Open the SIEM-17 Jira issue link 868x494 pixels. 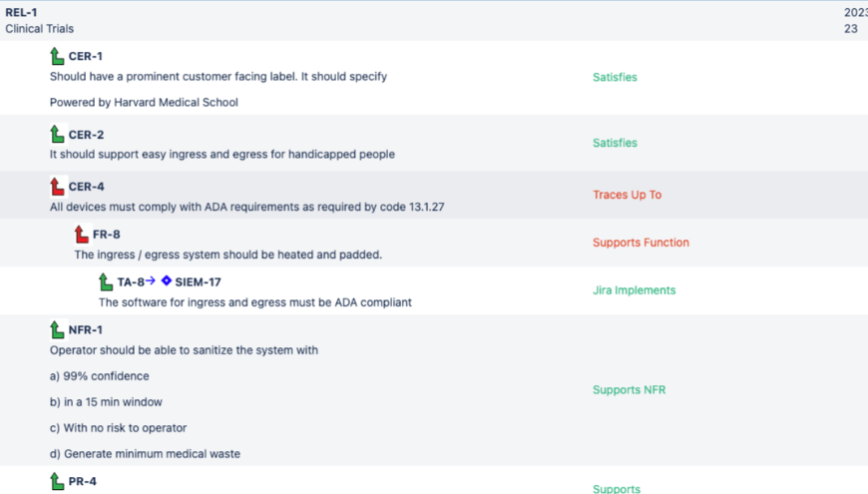pos(198,282)
